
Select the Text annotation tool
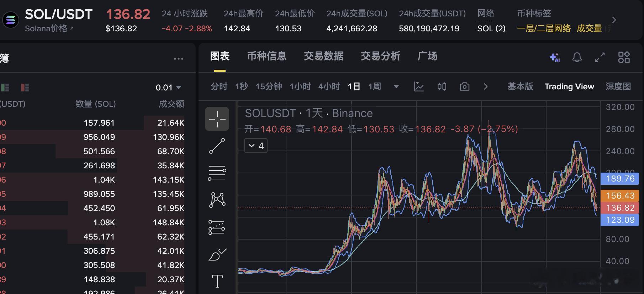coord(217,281)
